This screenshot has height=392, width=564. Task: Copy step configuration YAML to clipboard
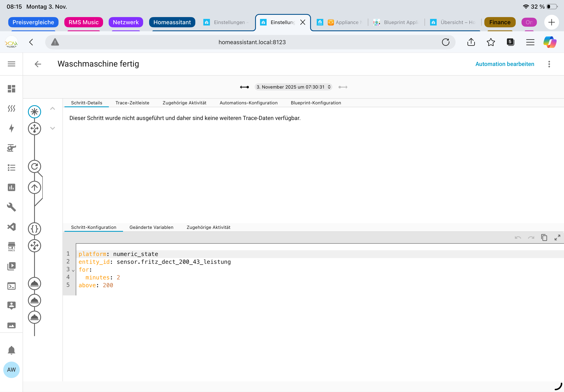544,238
